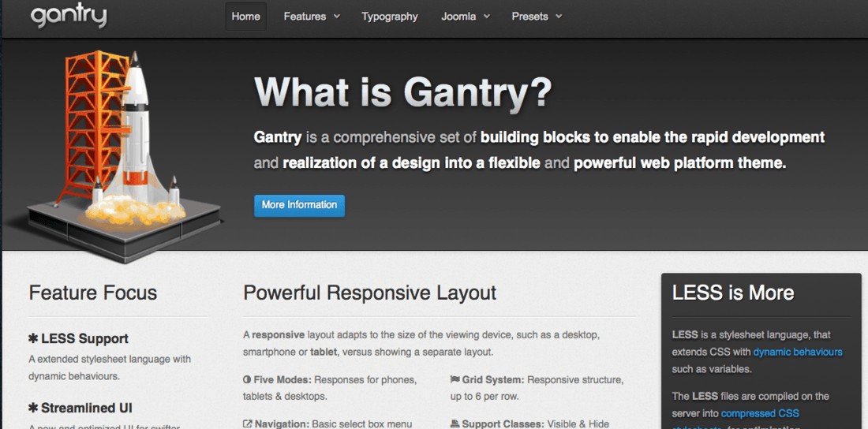Click the Five Modes half-circle icon
This screenshot has height=429, width=868.
(247, 380)
